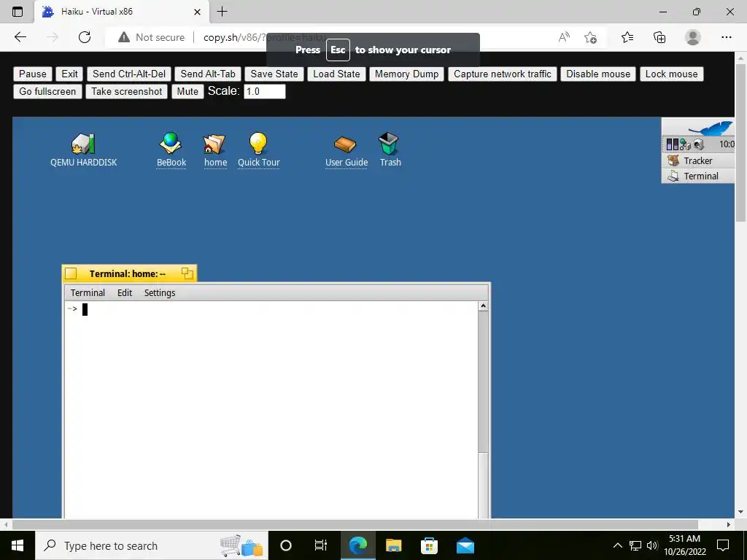Screen dimensions: 747x560
Task: Open browser Settings and more ellipsis
Action: coord(726,37)
